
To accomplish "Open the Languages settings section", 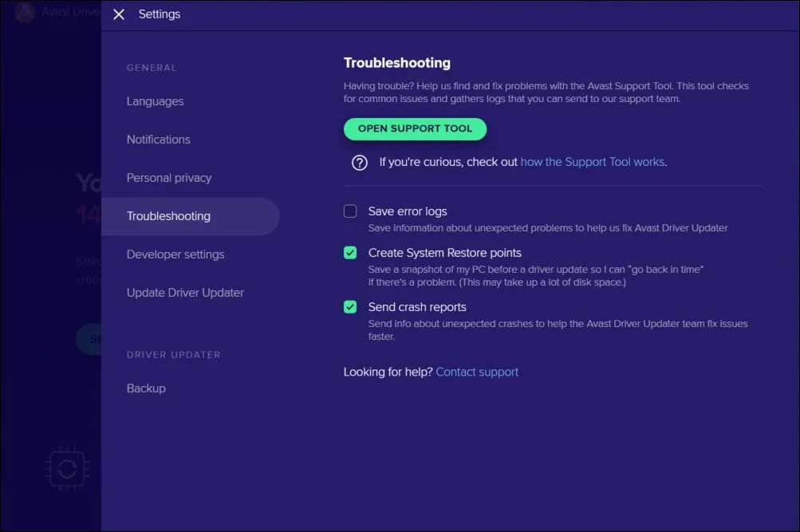I will coord(155,101).
